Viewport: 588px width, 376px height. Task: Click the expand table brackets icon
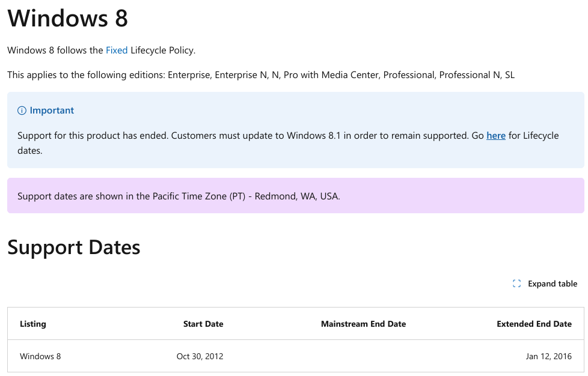(x=516, y=284)
